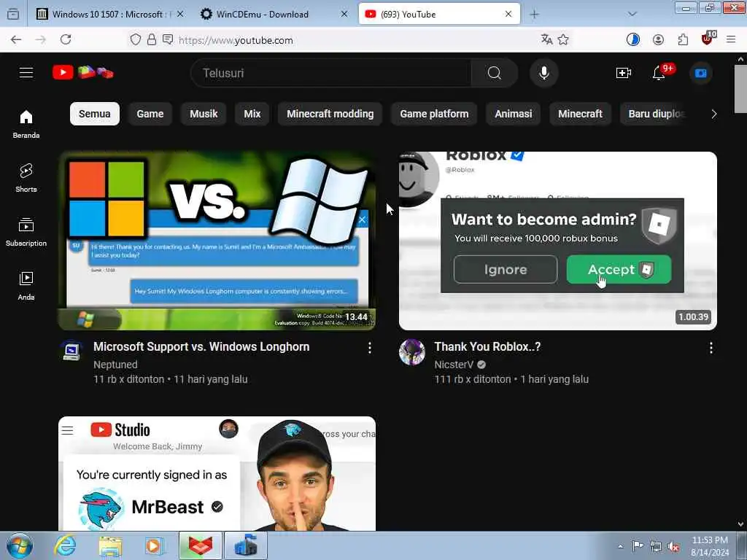Play the MrBeast YouTube Studio thumbnail
Viewport: 747px width, 560px height.
click(217, 473)
